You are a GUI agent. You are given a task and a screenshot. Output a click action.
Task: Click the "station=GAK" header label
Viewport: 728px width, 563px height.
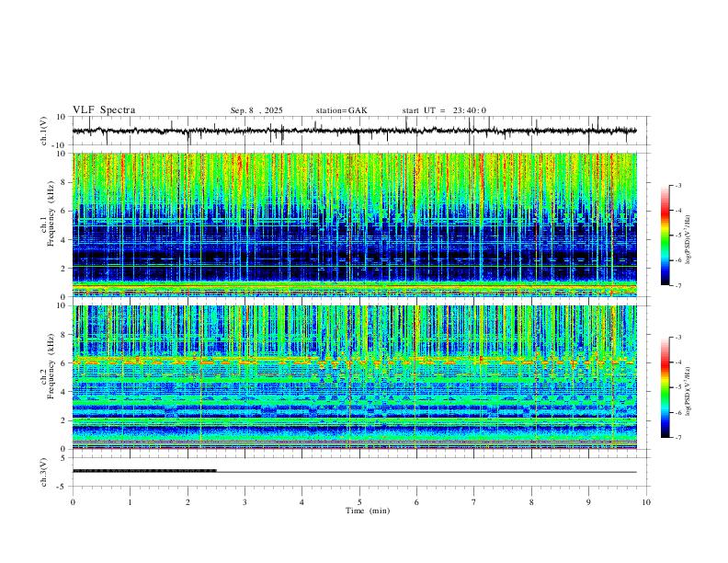point(341,110)
